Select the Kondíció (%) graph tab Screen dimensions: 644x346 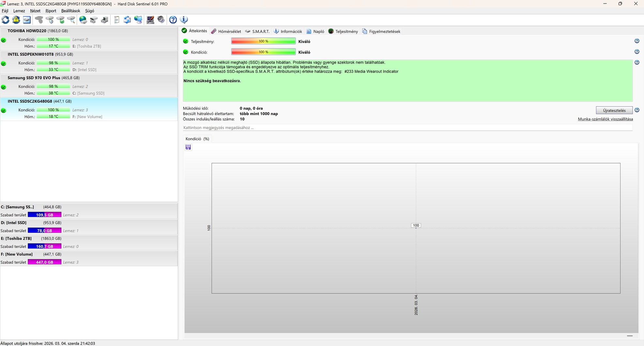click(x=197, y=139)
